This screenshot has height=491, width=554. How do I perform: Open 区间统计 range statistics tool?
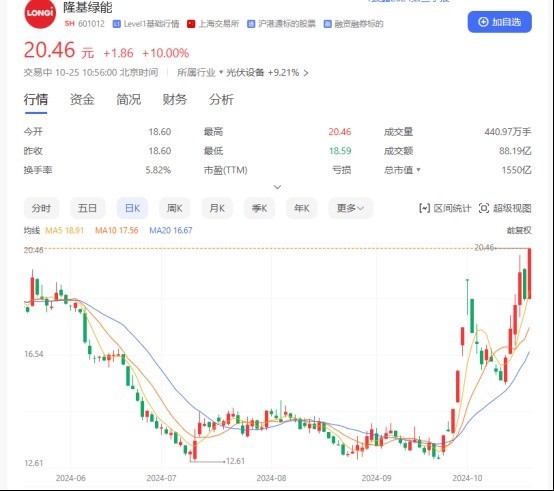pyautogui.click(x=445, y=208)
